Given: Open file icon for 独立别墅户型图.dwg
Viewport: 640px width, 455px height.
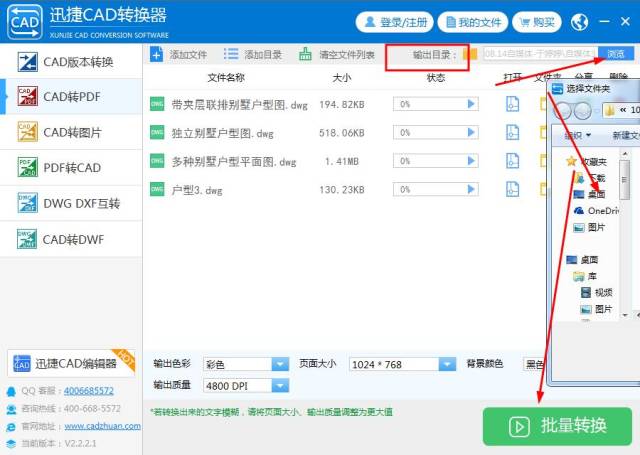Looking at the screenshot, I should [x=513, y=132].
